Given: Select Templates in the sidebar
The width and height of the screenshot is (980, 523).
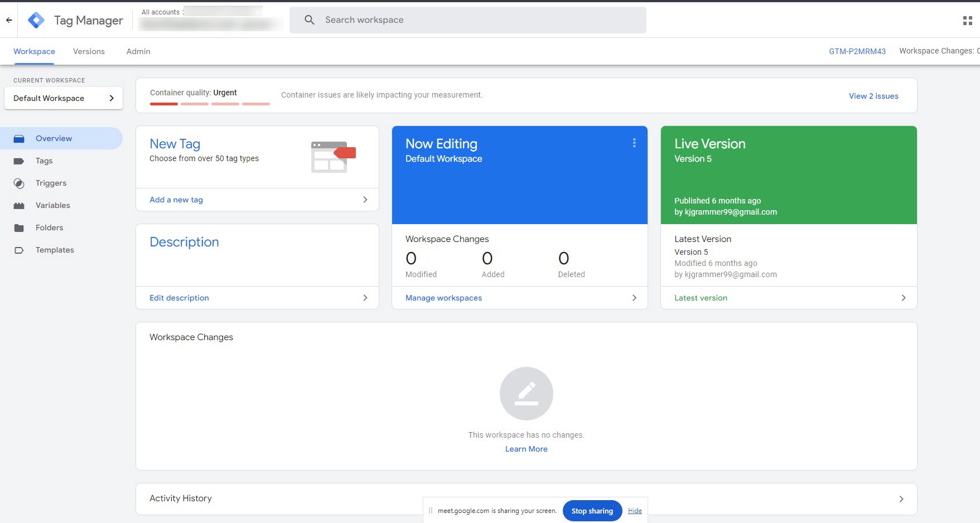Looking at the screenshot, I should (54, 250).
